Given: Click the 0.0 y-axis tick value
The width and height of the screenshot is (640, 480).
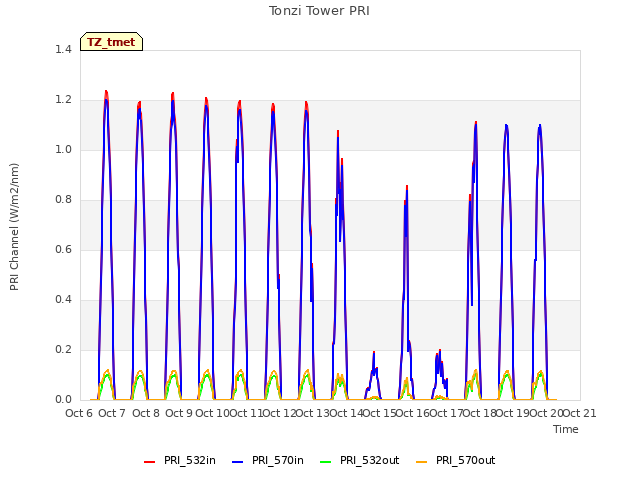Looking at the screenshot, I should pyautogui.click(x=63, y=400).
